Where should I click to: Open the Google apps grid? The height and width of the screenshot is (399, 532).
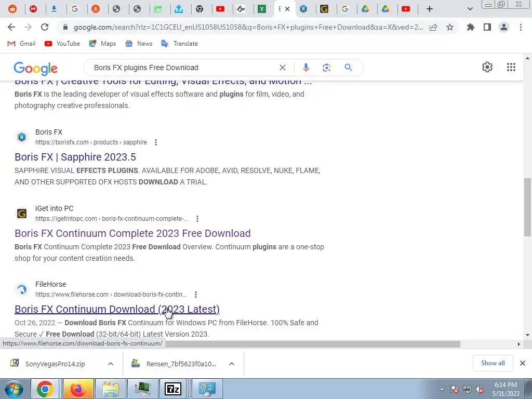point(511,67)
